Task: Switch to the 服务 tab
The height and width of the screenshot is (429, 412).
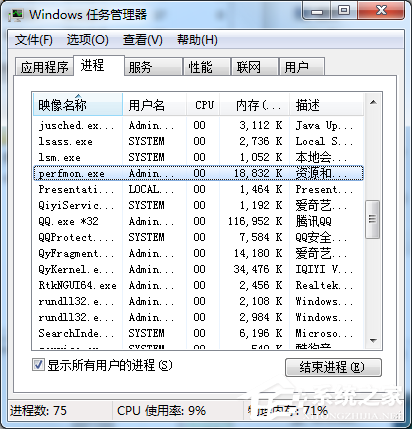Action: pos(153,67)
